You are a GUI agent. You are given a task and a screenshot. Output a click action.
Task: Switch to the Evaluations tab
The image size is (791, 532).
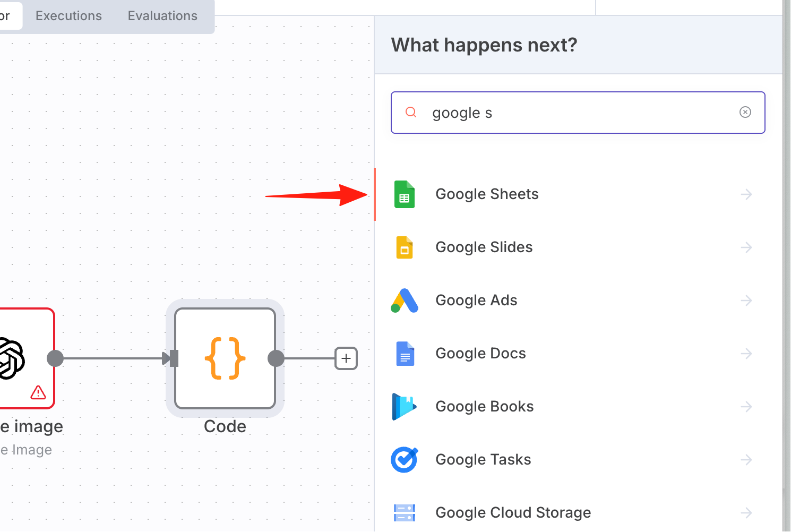pos(162,16)
